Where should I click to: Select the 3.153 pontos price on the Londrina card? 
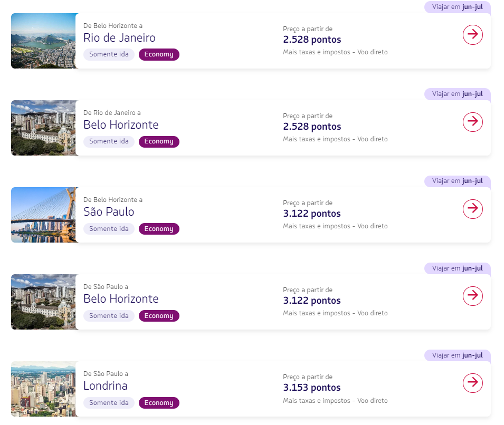coord(312,388)
